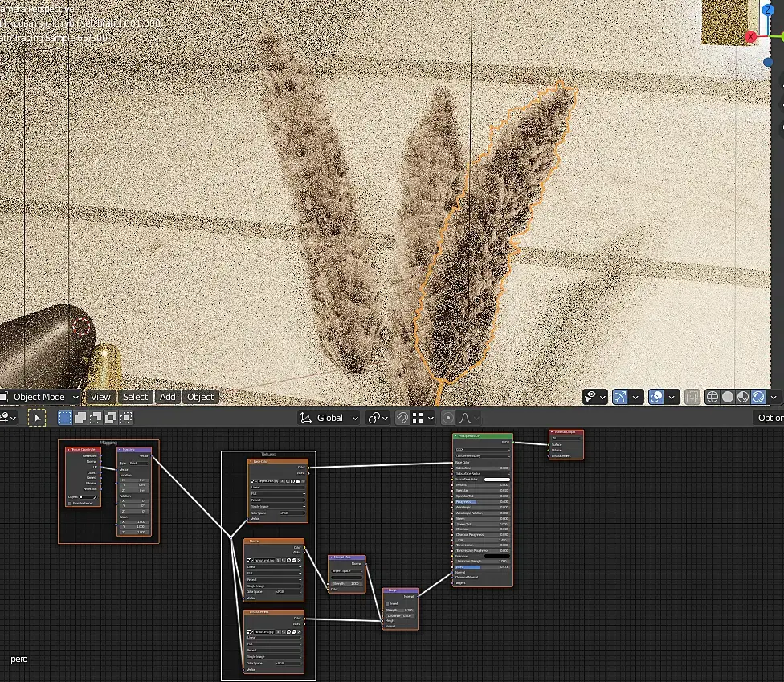Open the Object menu
Viewport: 784px width, 682px height.
pos(201,397)
